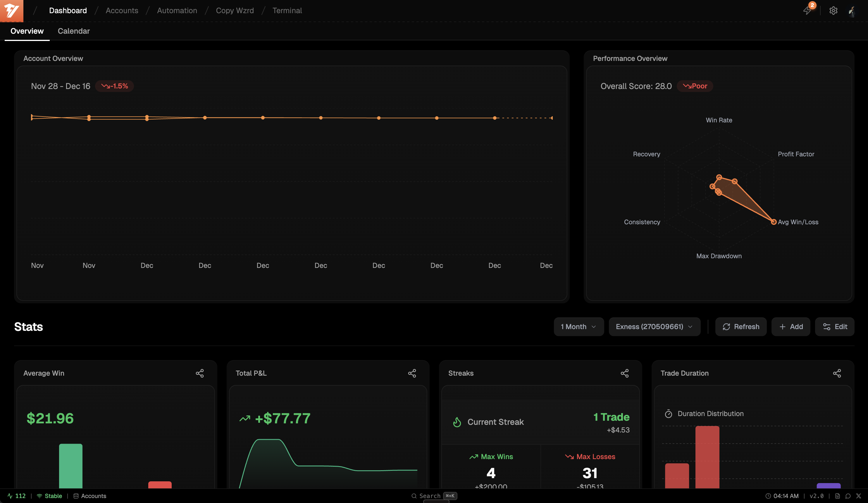Switch to the Calendar tab

(x=73, y=31)
